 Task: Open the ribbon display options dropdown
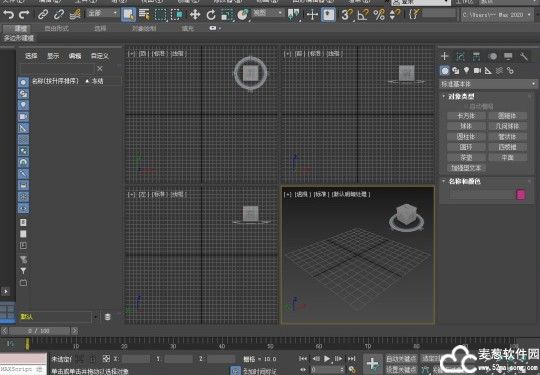215,28
